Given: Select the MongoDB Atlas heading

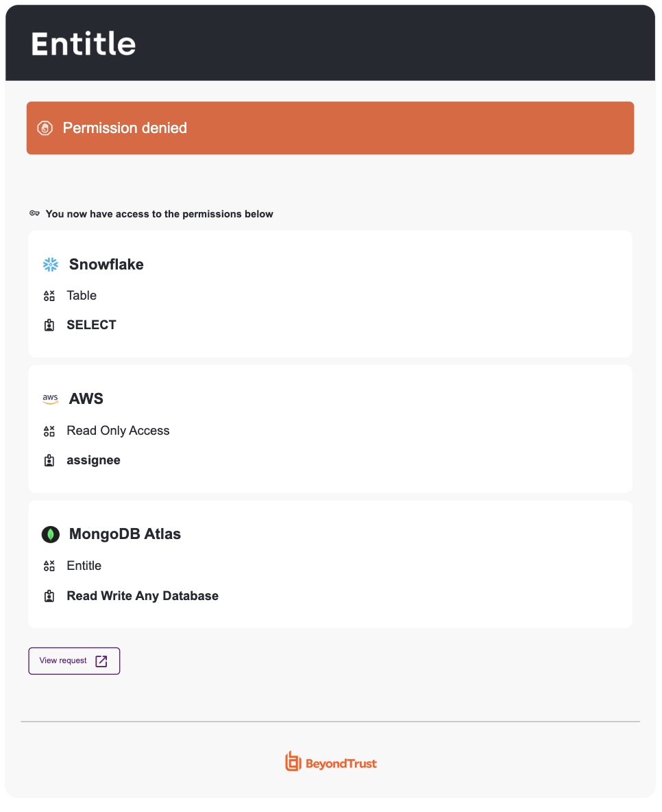Looking at the screenshot, I should coord(125,534).
